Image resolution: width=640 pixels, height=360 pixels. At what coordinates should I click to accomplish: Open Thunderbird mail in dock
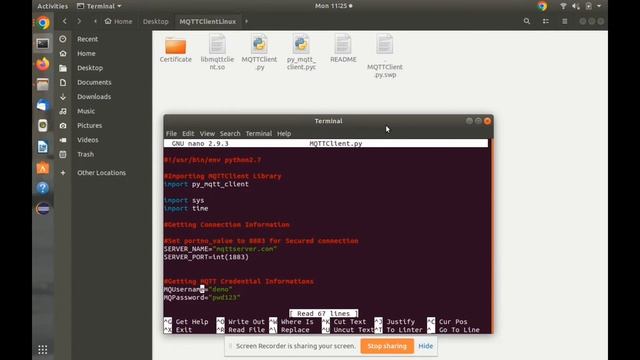click(43, 105)
